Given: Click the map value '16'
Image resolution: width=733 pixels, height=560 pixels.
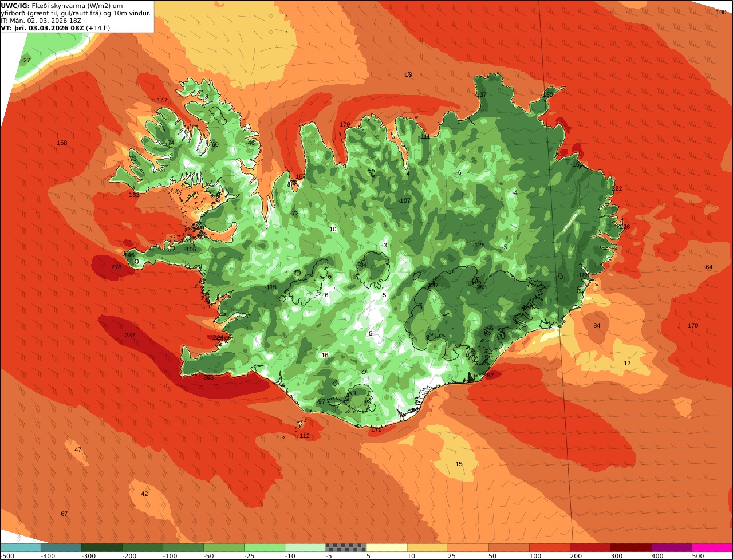Looking at the screenshot, I should tap(325, 355).
